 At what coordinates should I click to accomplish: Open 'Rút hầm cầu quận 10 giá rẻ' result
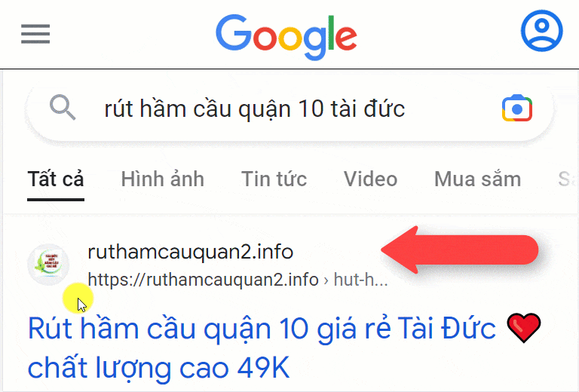pos(262,329)
